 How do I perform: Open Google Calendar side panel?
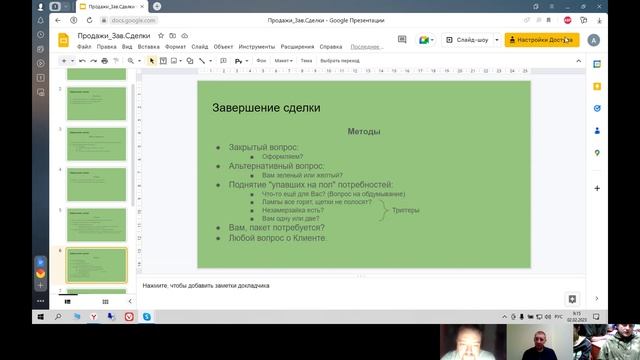tap(597, 64)
